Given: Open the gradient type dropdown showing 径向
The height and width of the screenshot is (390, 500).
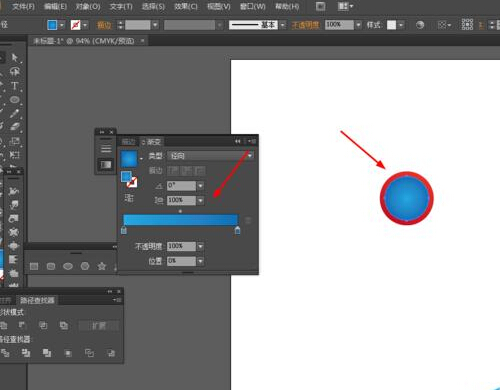Looking at the screenshot, I should tap(211, 156).
